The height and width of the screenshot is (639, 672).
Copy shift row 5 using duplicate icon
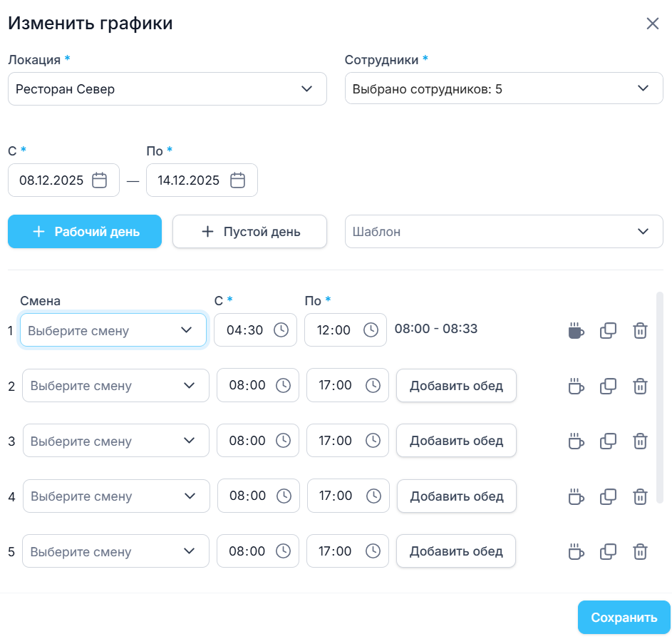click(x=608, y=551)
